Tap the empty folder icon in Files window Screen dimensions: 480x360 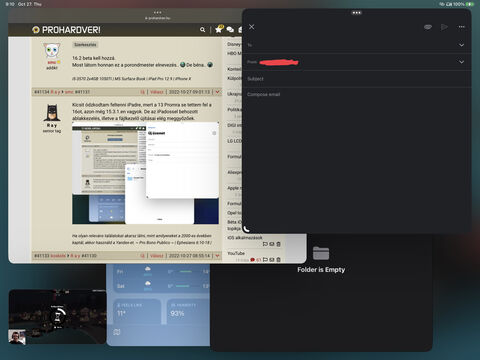[x=321, y=253]
